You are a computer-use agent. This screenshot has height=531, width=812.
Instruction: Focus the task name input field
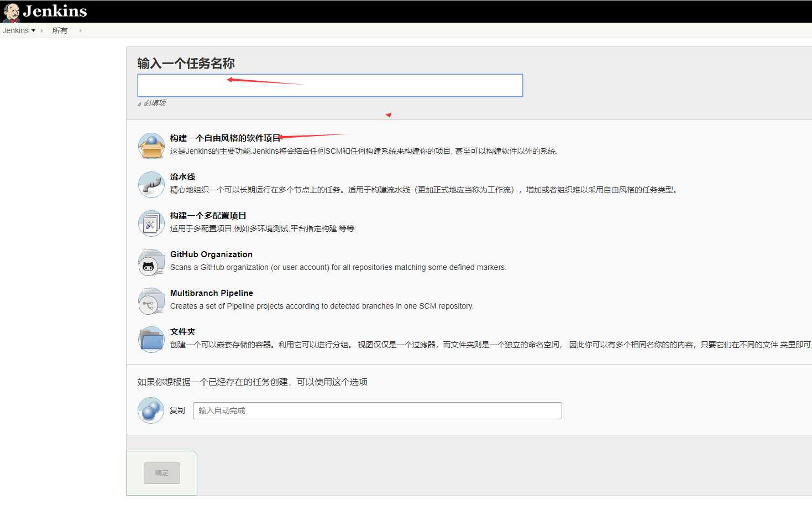pos(330,85)
